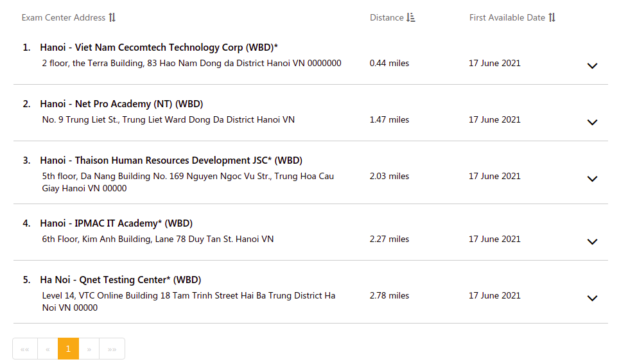Image resolution: width=619 pixels, height=364 pixels.
Task: Expand Qnet Testing Center details
Action: click(x=592, y=298)
